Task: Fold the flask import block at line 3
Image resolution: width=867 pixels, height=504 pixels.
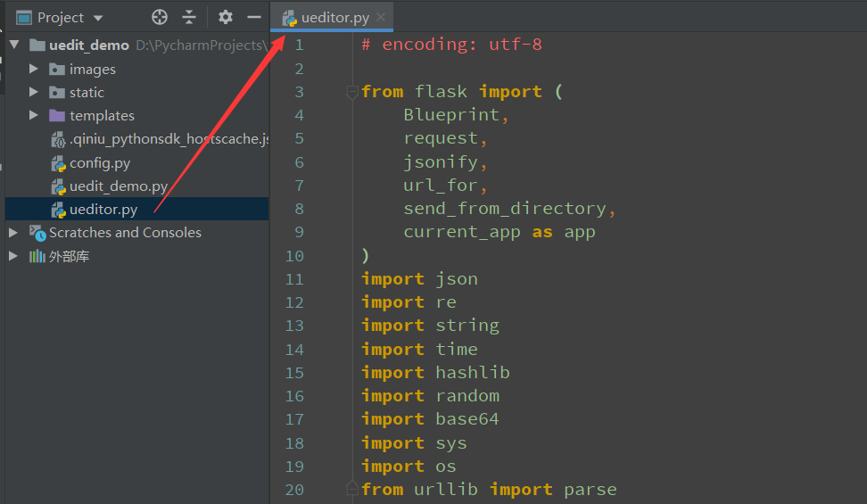Action: [x=352, y=92]
